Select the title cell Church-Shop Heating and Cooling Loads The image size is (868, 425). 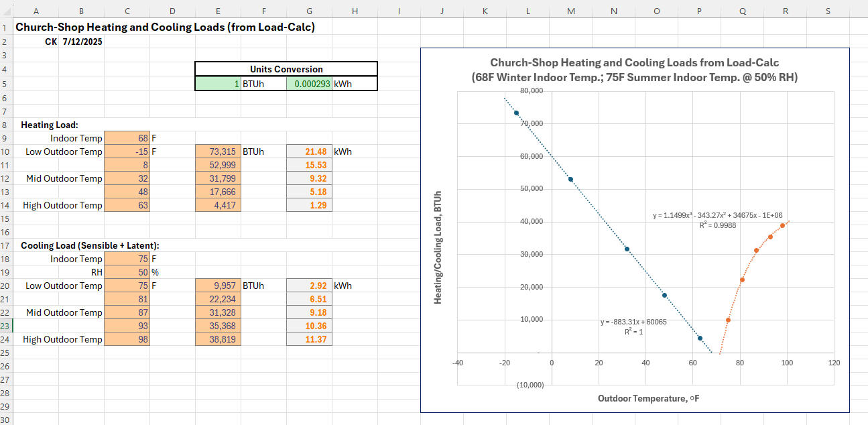[165, 27]
